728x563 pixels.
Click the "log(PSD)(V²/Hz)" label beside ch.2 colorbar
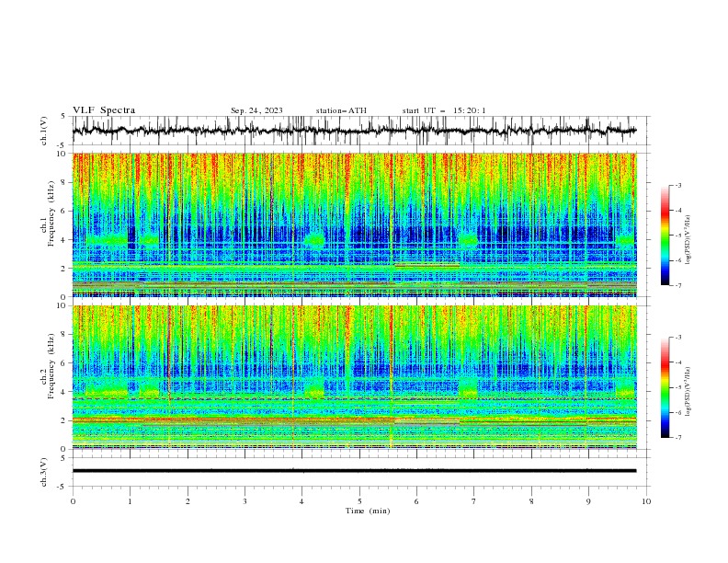point(688,392)
